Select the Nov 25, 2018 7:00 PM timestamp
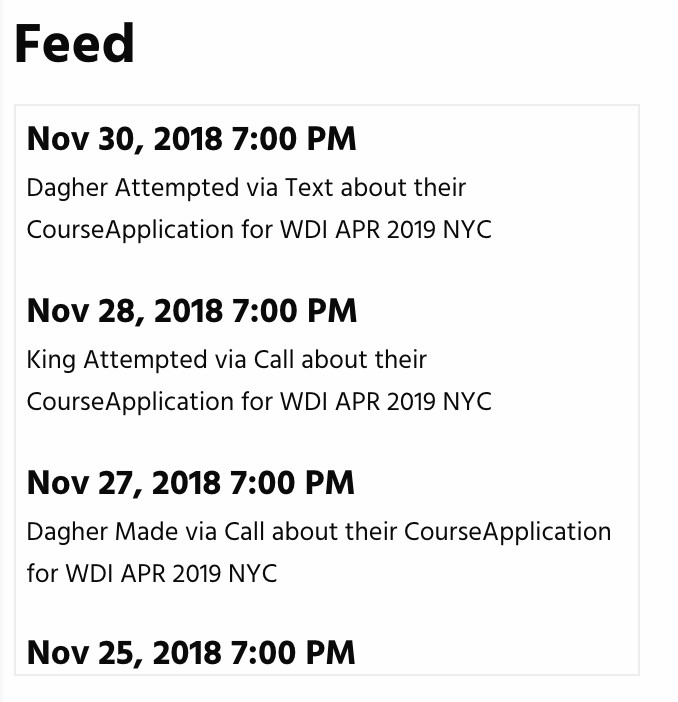678x702 pixels. (x=191, y=653)
